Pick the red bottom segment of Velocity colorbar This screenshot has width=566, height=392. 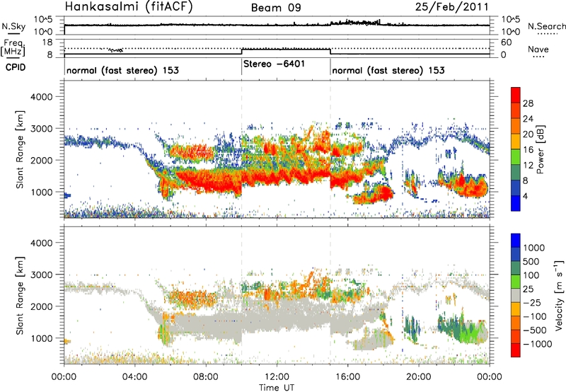coord(516,350)
